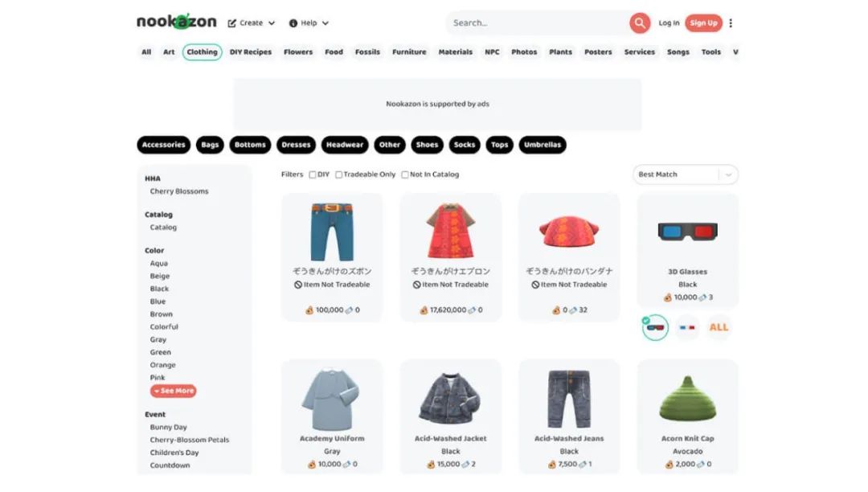Click the red search magnifier icon
Screen dimensions: 868x492
640,23
